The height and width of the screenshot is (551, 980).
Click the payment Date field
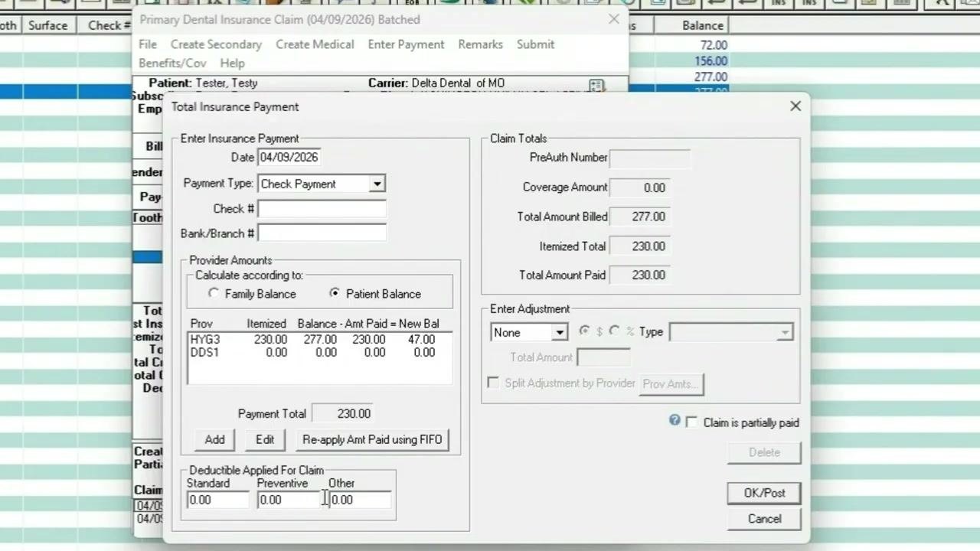(289, 158)
